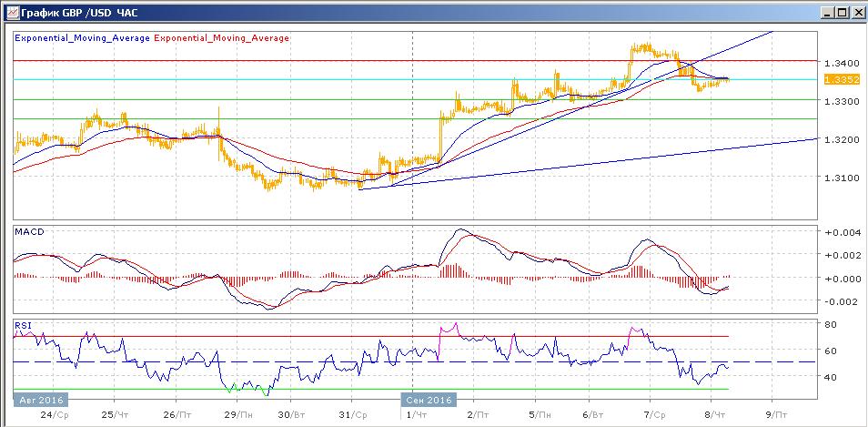Viewport: 868px width, 427px height.
Task: Maximize the GBP/USD chart window
Action: [x=842, y=13]
